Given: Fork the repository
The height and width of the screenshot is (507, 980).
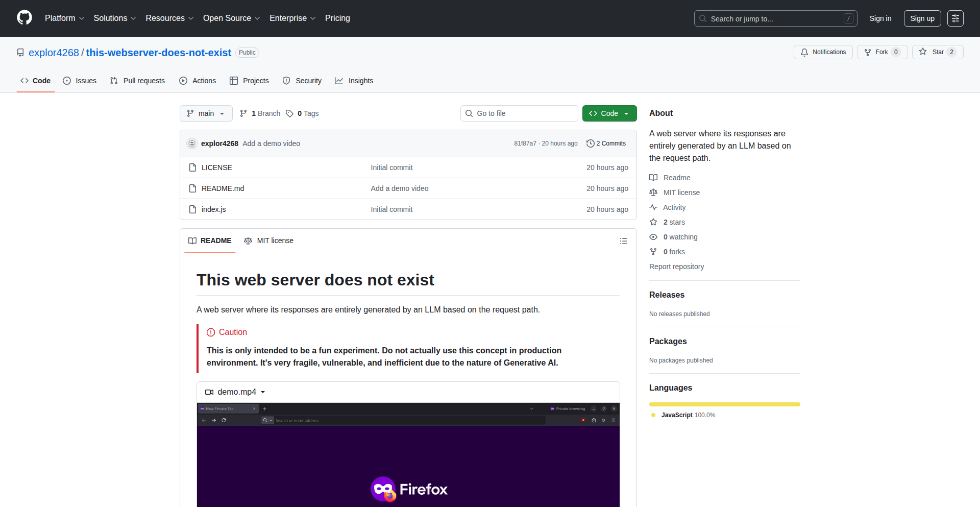Looking at the screenshot, I should [882, 52].
